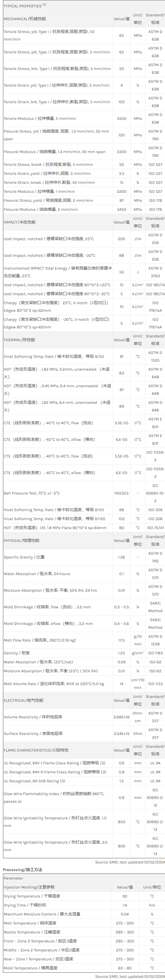Click the Volume Resistivity value 2.68E+16

click(121, 717)
